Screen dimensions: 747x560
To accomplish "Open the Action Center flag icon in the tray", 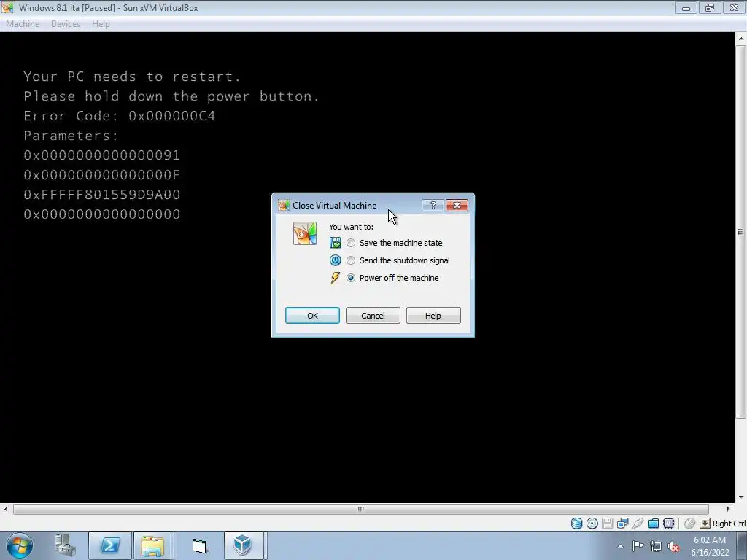I will 638,546.
